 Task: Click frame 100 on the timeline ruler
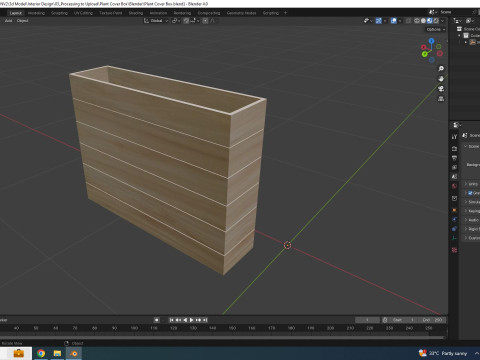point(134,328)
